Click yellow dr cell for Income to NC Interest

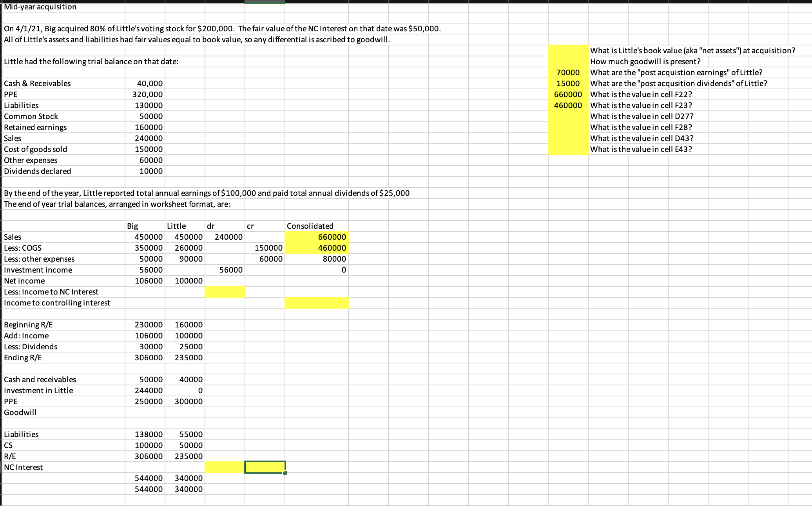point(225,292)
